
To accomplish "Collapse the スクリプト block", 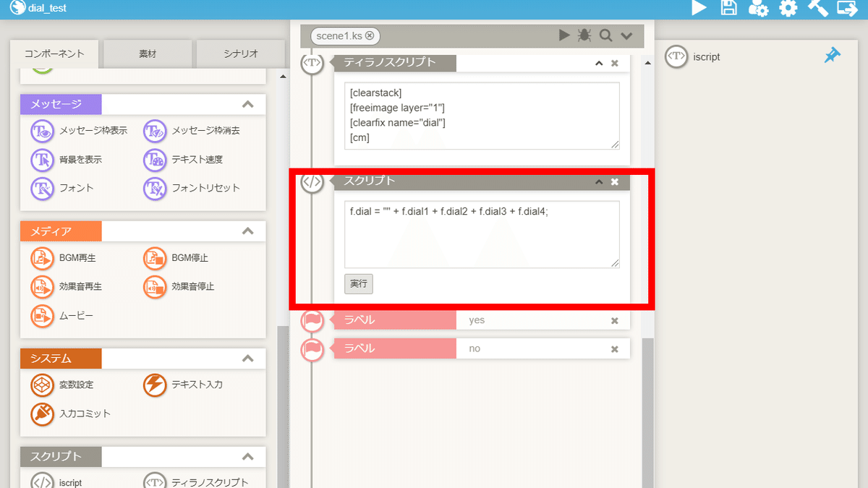I will point(599,181).
